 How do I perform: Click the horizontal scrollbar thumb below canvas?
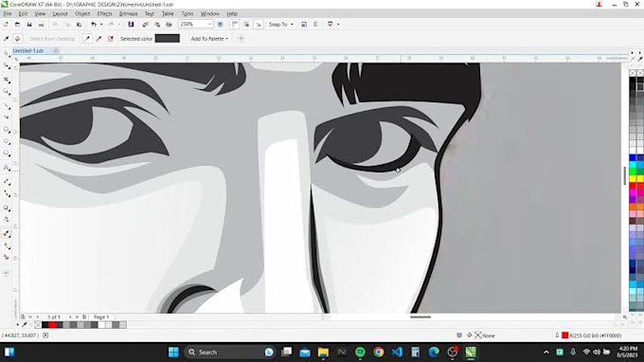[x=420, y=317]
